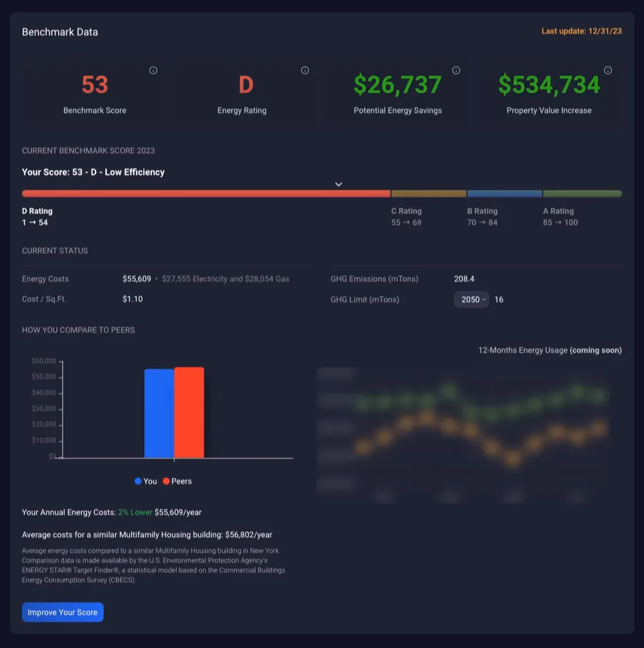Click the red D rating bar segment
Image resolution: width=644 pixels, height=648 pixels.
206,194
